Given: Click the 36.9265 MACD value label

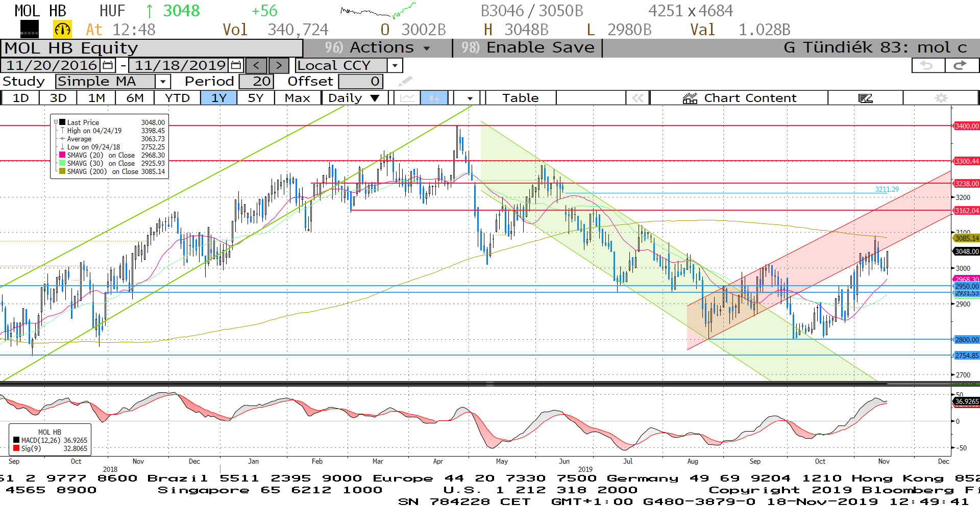Looking at the screenshot, I should pos(966,401).
